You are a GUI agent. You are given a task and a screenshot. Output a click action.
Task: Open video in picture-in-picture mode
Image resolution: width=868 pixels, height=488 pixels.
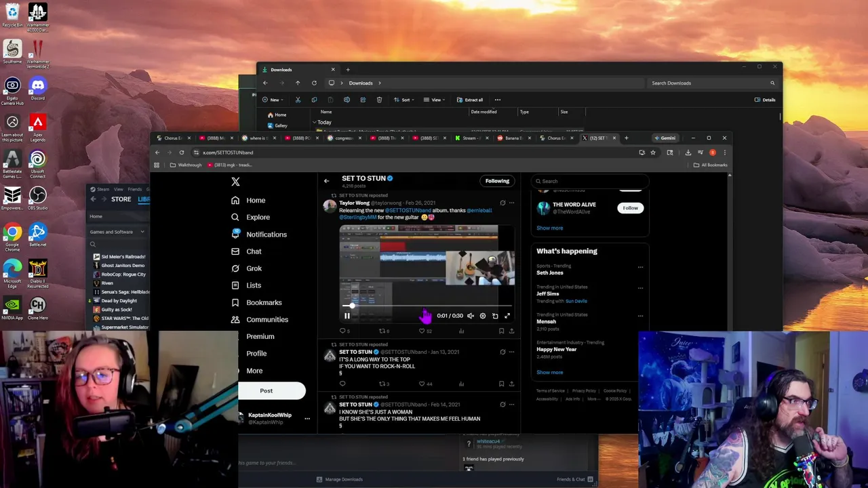pyautogui.click(x=495, y=316)
